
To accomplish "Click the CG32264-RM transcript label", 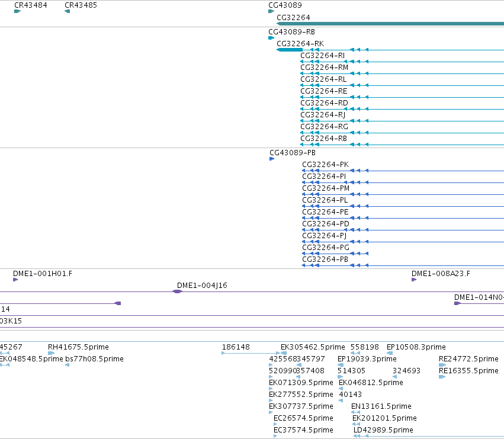I will (325, 68).
